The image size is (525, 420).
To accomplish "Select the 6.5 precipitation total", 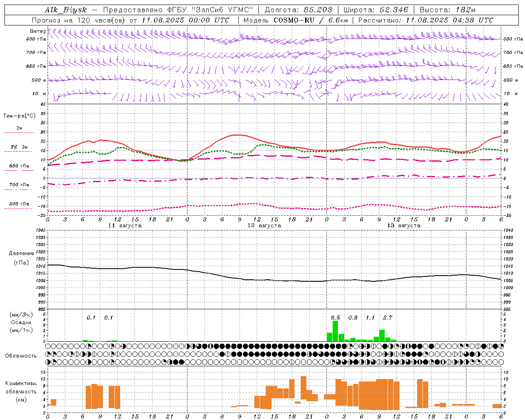I will pos(336,317).
